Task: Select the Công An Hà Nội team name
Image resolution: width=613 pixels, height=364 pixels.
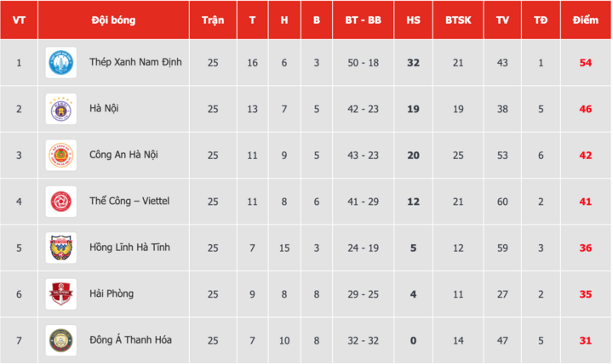Action: pos(124,155)
